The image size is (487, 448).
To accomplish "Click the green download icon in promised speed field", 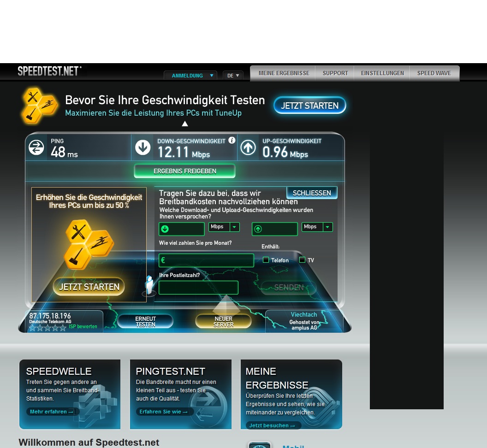I will tap(165, 229).
